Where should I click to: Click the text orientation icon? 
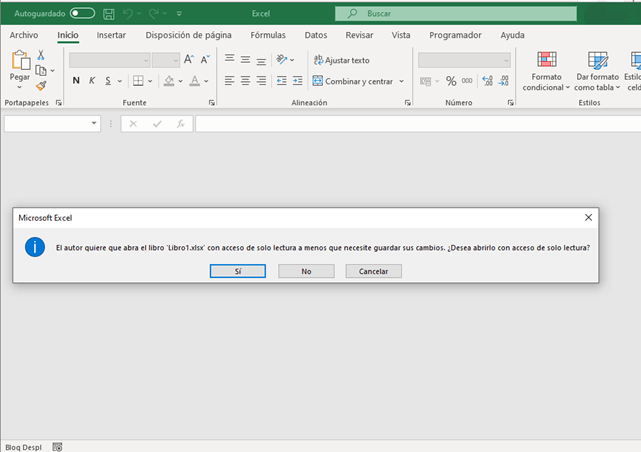282,60
